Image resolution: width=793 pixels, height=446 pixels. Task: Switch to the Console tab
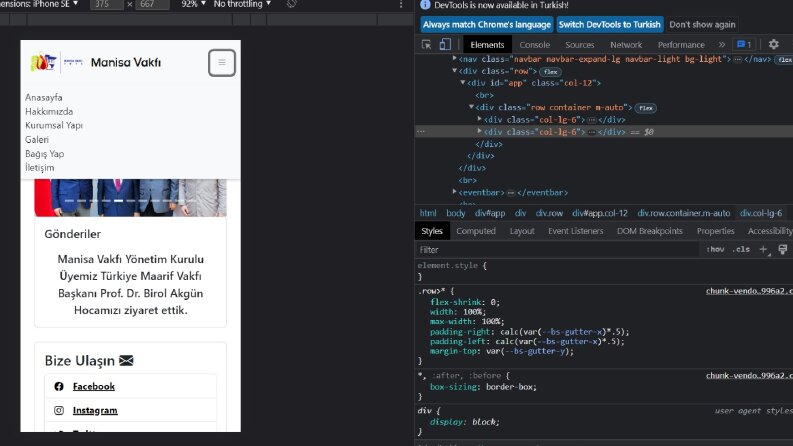pyautogui.click(x=535, y=44)
